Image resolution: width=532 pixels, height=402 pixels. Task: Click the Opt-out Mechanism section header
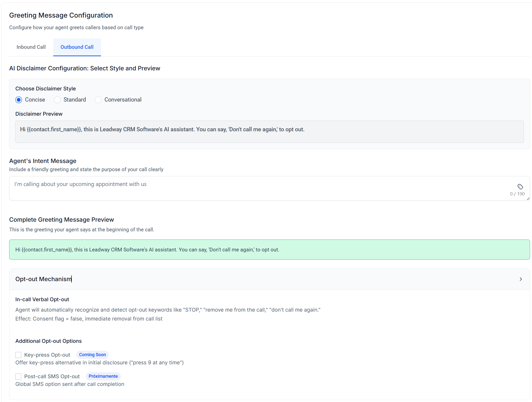(x=44, y=279)
